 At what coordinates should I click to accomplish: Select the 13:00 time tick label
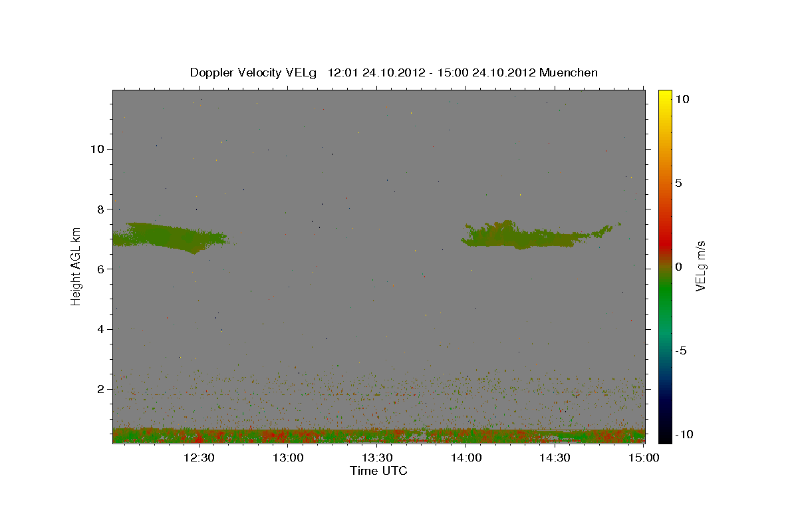pyautogui.click(x=288, y=458)
